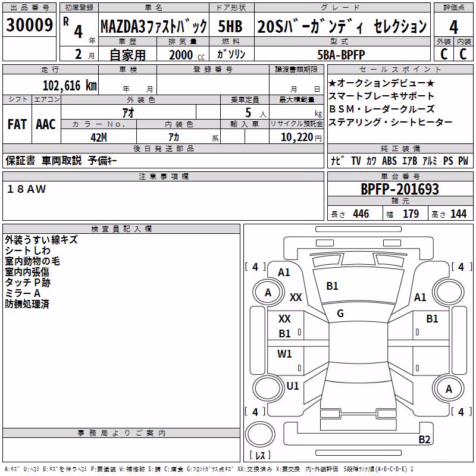Click the rear-left wheel circle

point(267,389)
